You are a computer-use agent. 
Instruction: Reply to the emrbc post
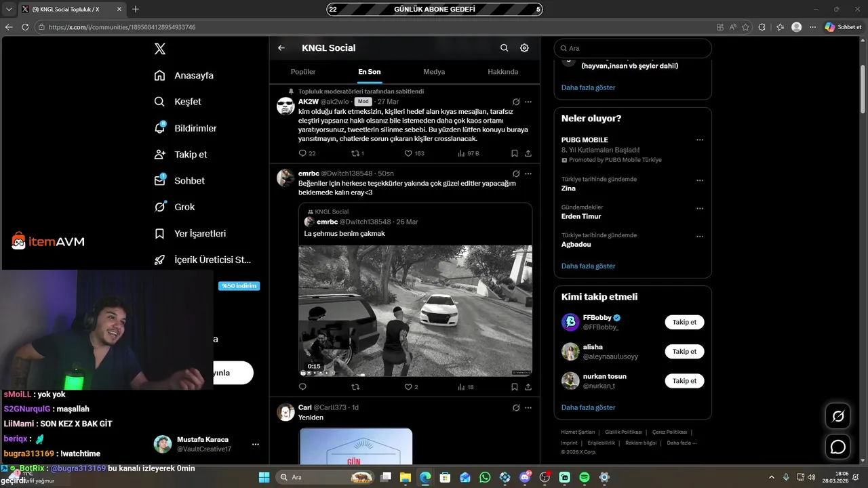(302, 387)
